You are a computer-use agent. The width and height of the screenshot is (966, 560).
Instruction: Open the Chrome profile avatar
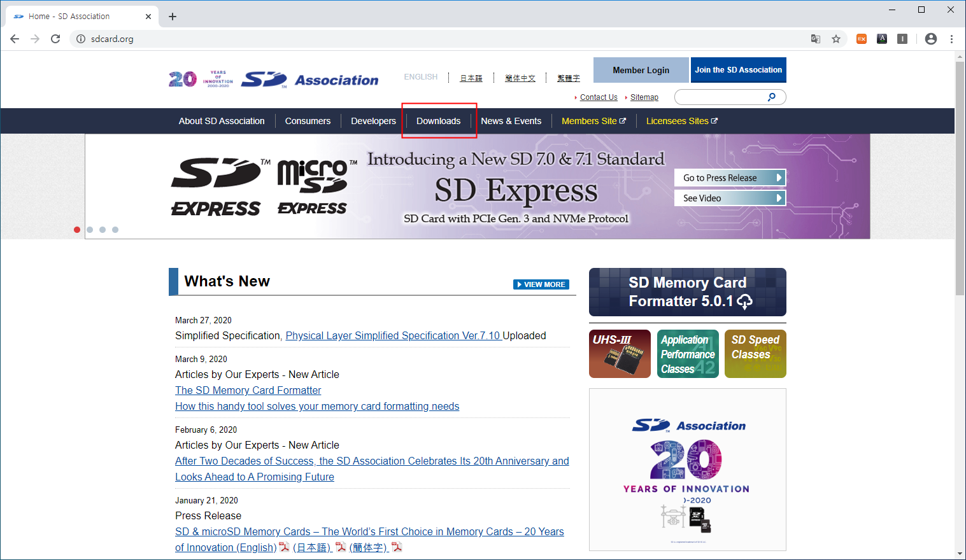(x=931, y=39)
